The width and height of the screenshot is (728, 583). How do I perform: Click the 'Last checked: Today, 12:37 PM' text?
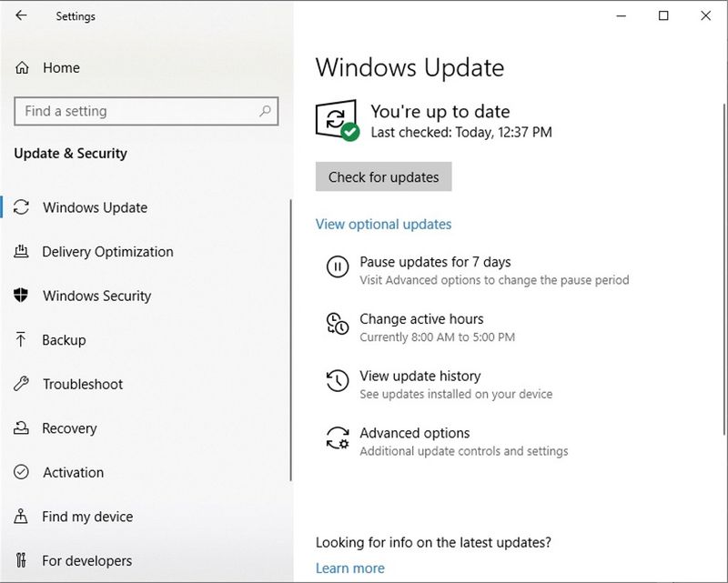[461, 132]
